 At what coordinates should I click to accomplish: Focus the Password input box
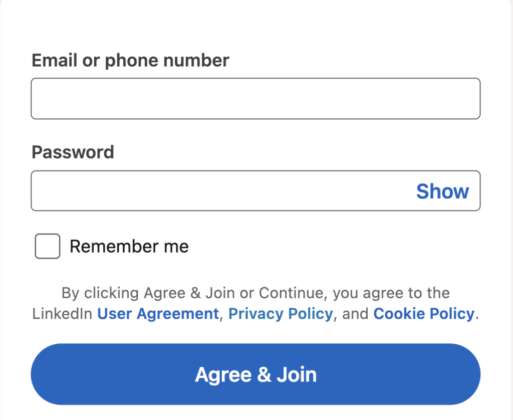tap(220, 191)
